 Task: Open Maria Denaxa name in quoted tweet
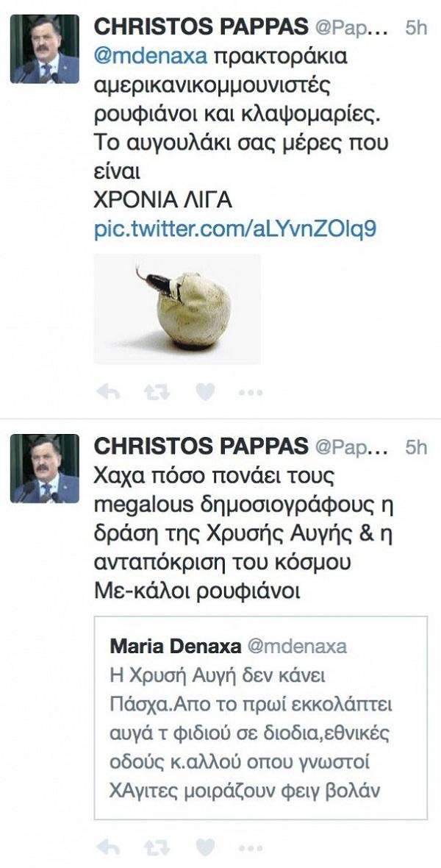pos(176,646)
